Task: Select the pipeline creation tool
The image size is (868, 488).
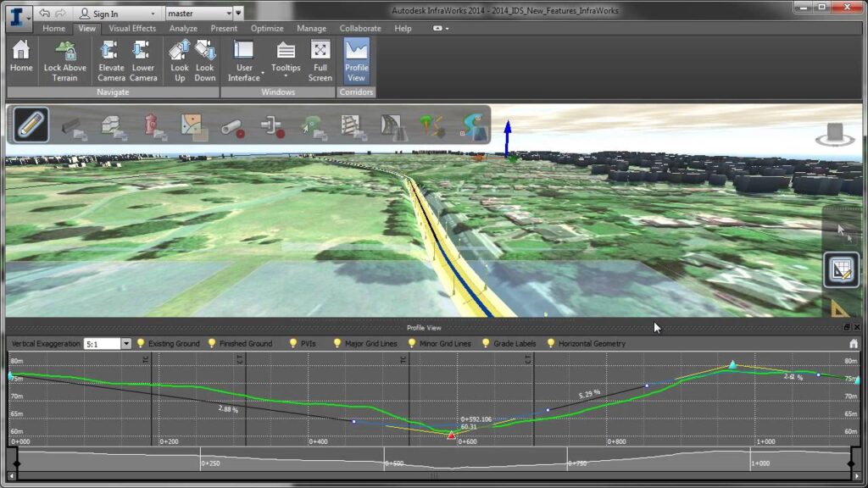Action: (232, 127)
